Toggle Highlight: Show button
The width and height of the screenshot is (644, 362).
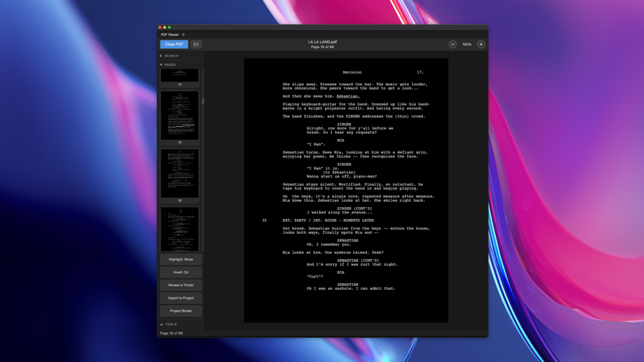[x=181, y=259]
